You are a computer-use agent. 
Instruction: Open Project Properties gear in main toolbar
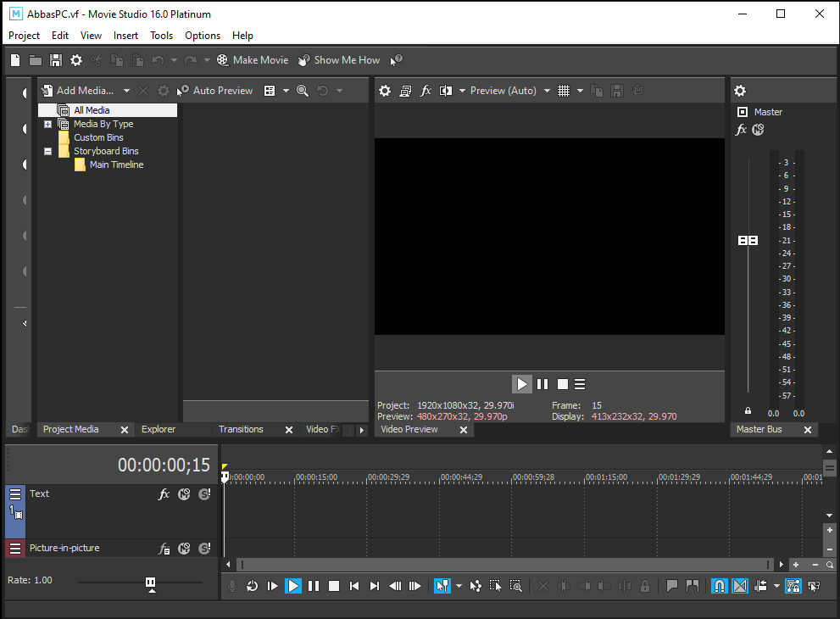(76, 60)
